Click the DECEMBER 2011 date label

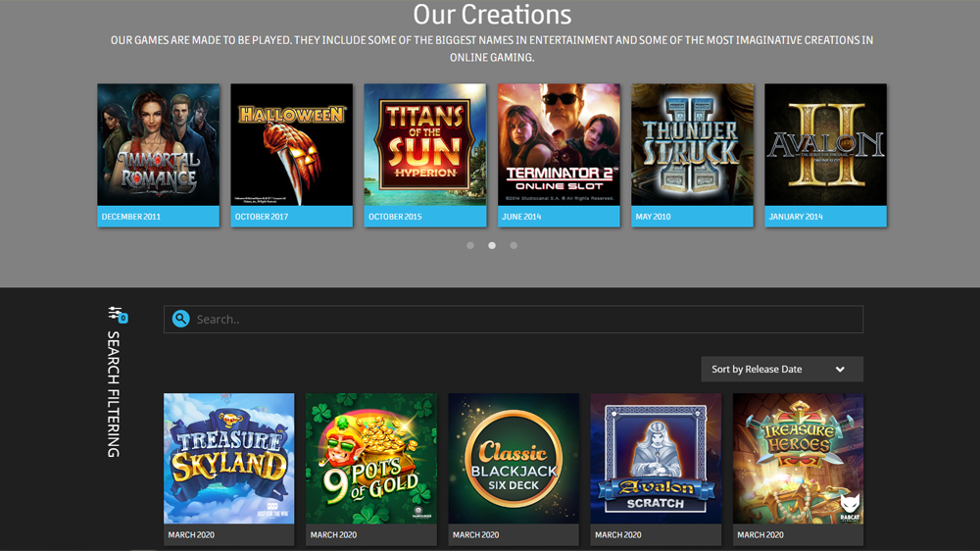[x=130, y=217]
